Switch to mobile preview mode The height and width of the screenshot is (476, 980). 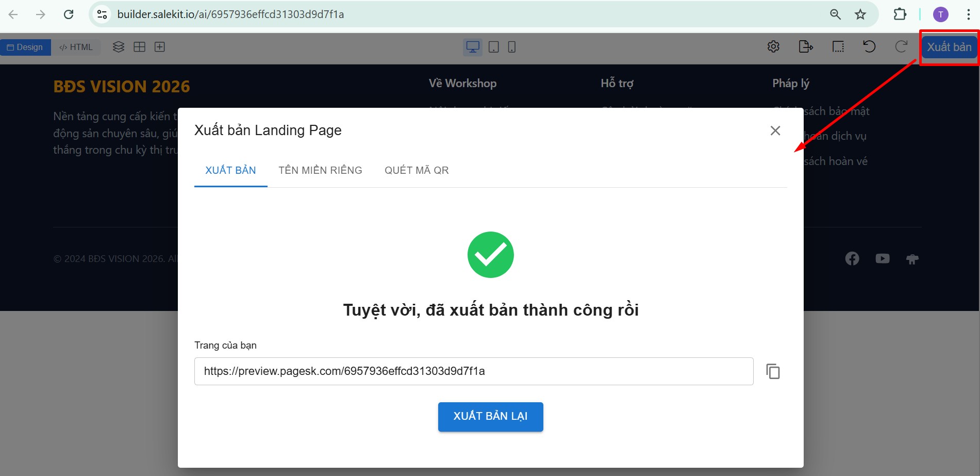coord(511,47)
